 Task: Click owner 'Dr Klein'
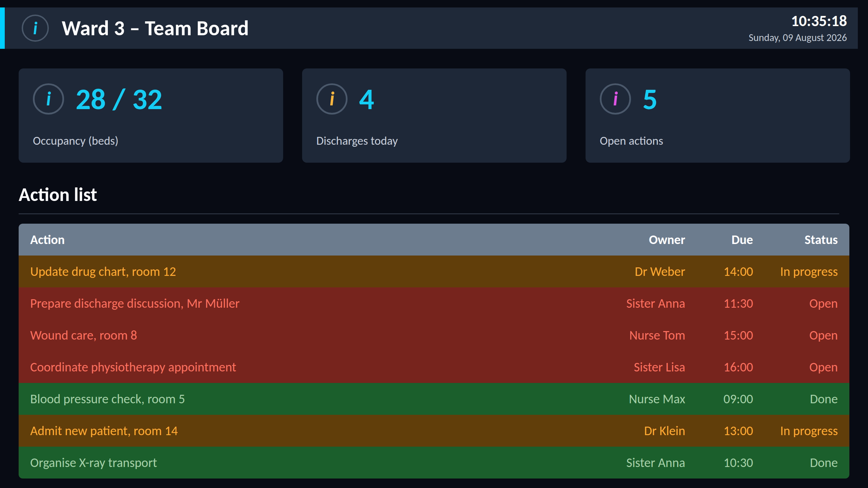click(665, 431)
